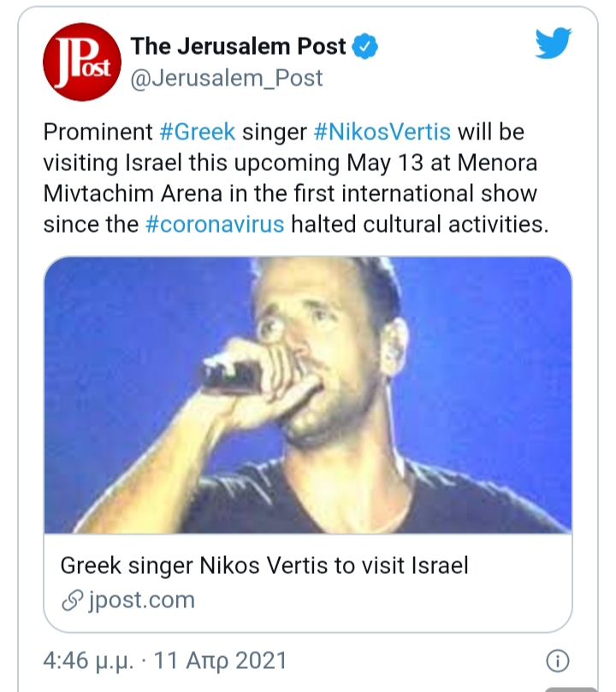616x692 pixels.
Task: Open the #Greek hashtag
Action: coord(197,133)
